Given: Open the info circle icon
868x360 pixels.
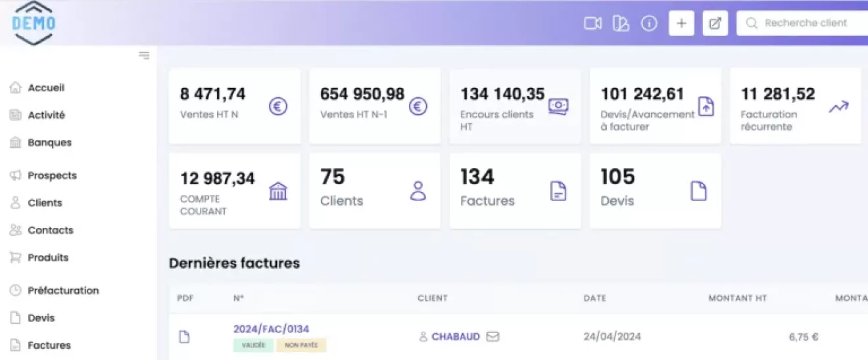Looking at the screenshot, I should pyautogui.click(x=649, y=24).
